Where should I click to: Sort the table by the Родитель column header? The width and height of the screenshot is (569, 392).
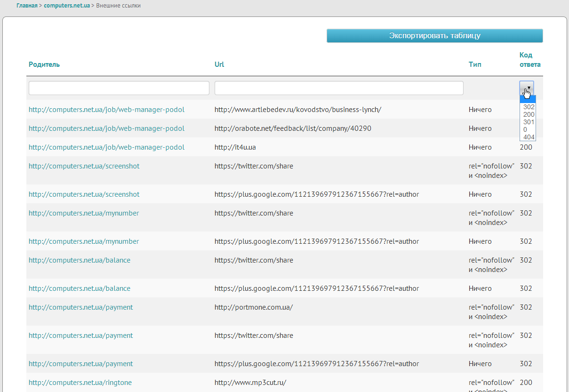pyautogui.click(x=44, y=64)
